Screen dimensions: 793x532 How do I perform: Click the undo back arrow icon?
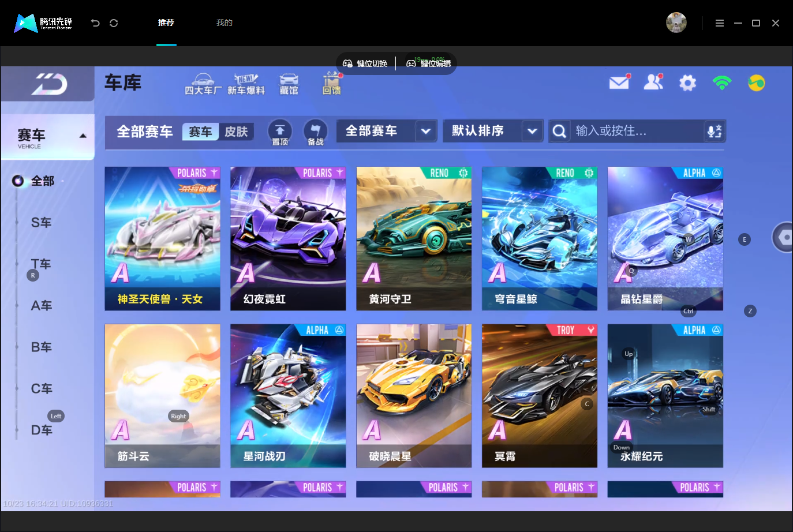click(95, 23)
